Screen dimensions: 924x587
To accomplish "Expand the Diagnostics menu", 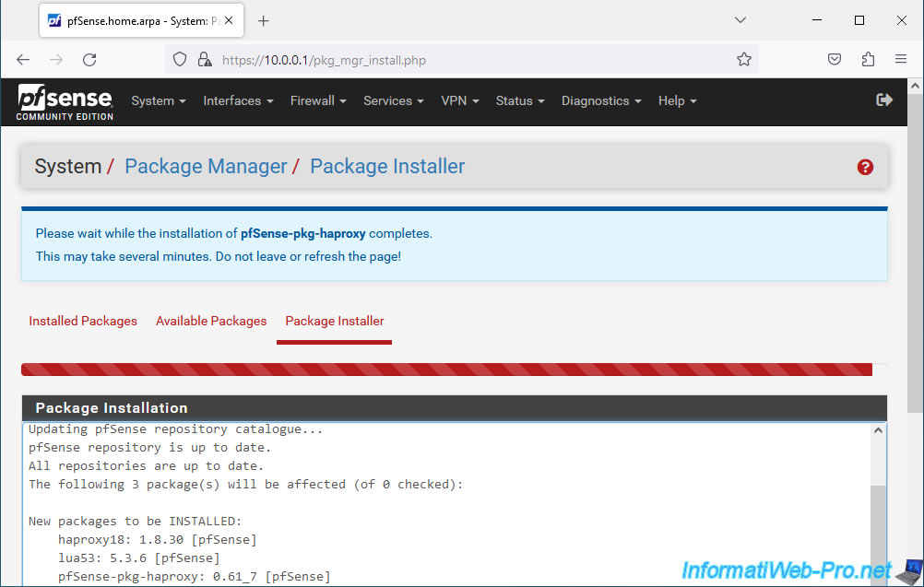I will pos(601,100).
